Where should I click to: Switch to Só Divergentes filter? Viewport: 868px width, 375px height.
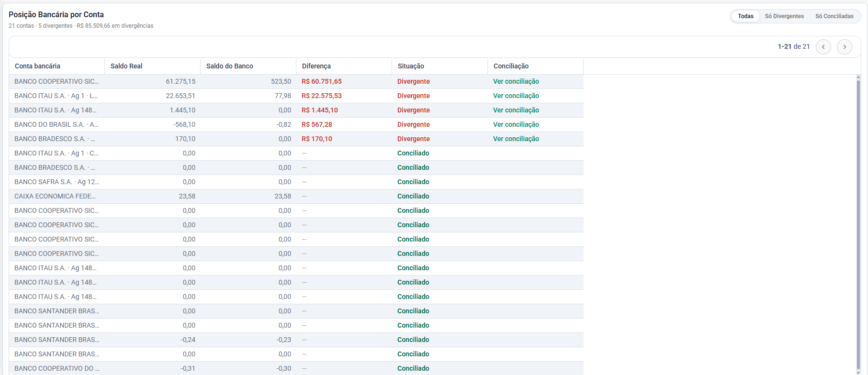coord(784,16)
